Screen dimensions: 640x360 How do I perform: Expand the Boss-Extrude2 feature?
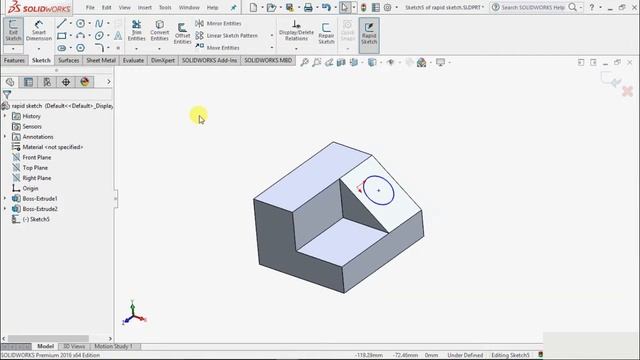[5, 209]
